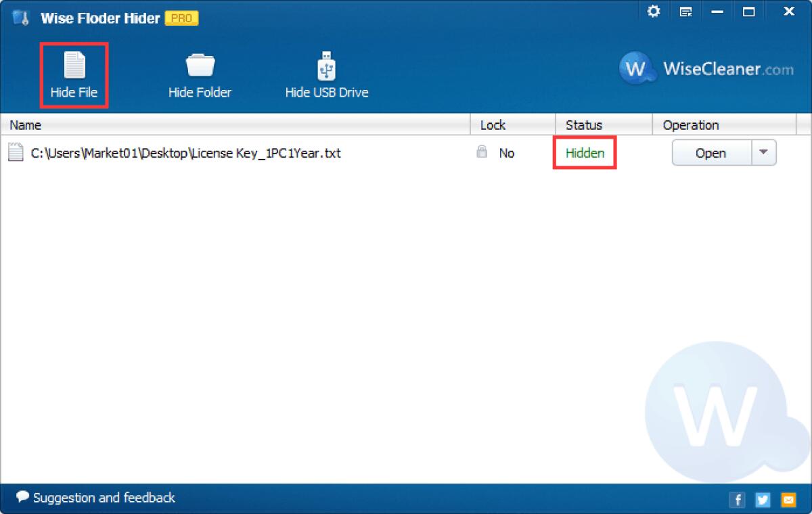Click the Twitter icon in the footer
This screenshot has height=514, width=812.
coord(763,500)
